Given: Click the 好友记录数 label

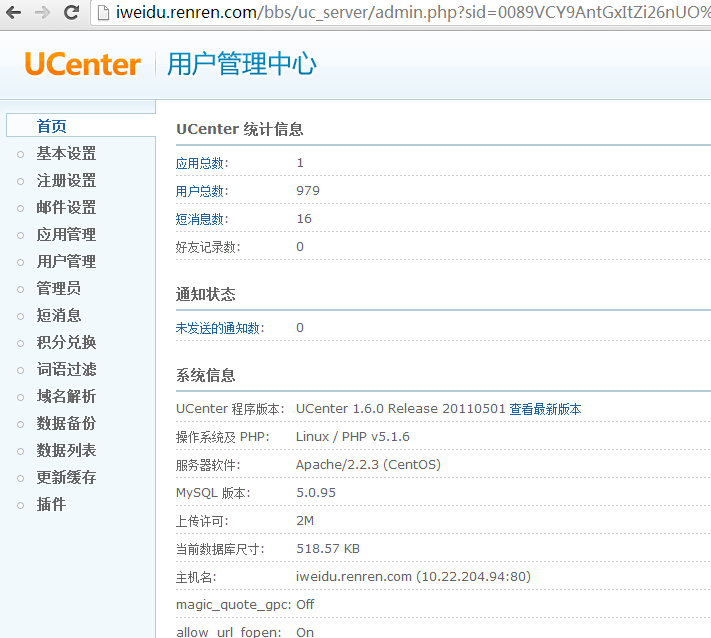Looking at the screenshot, I should tap(208, 248).
